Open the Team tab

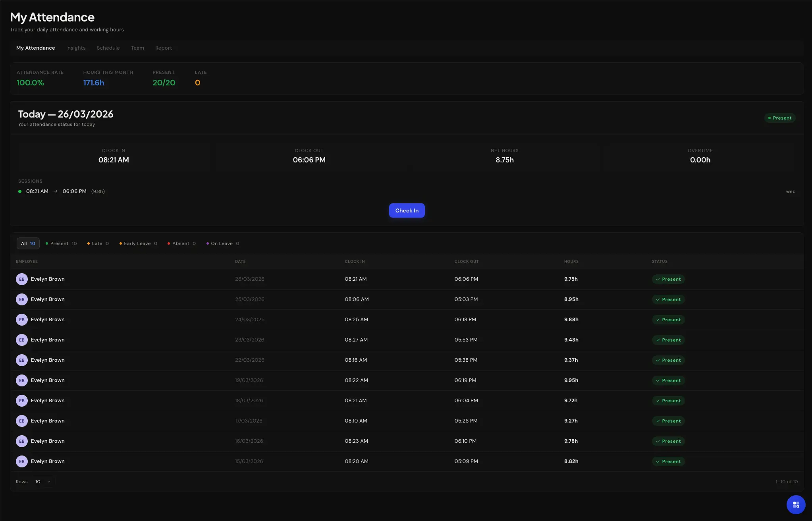click(x=137, y=48)
